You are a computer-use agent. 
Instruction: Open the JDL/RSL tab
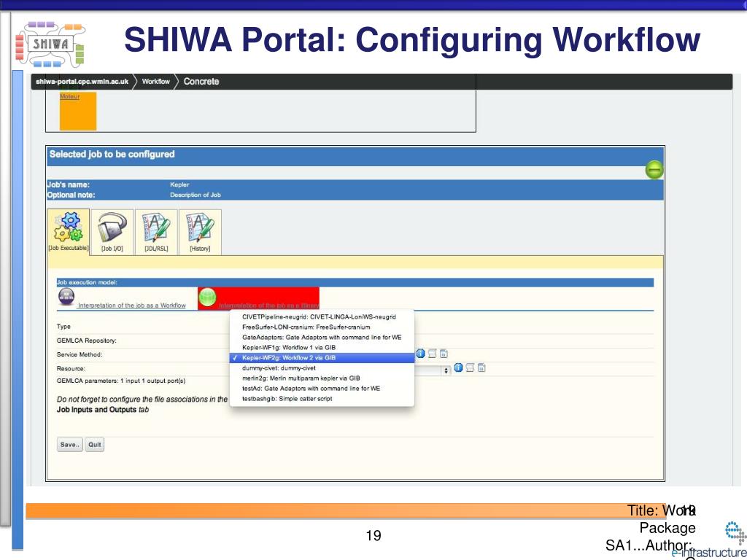(x=156, y=232)
